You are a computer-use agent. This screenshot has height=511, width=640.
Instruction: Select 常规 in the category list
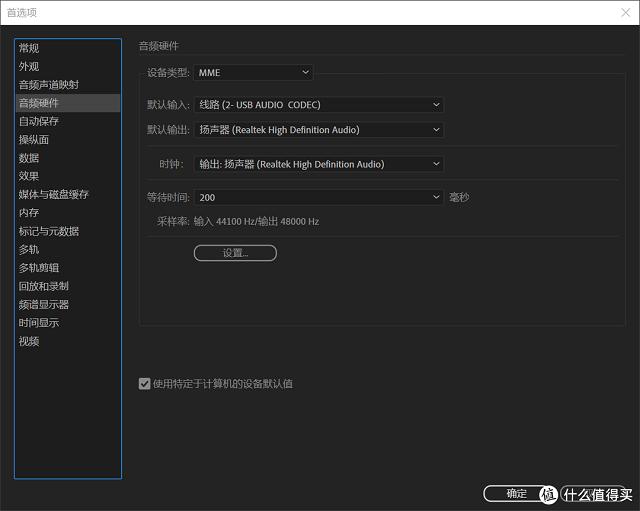(30, 48)
